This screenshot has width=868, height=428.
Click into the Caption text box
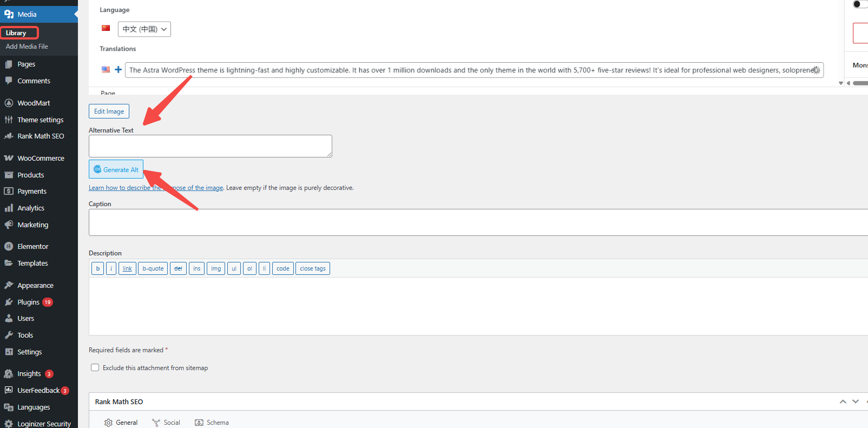478,222
